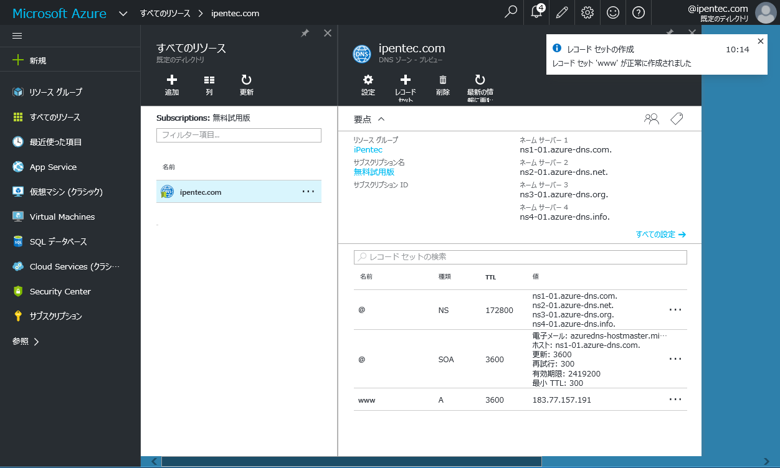This screenshot has width=780, height=468.
Task: Open 無料試用版 subscription link
Action: tap(374, 172)
